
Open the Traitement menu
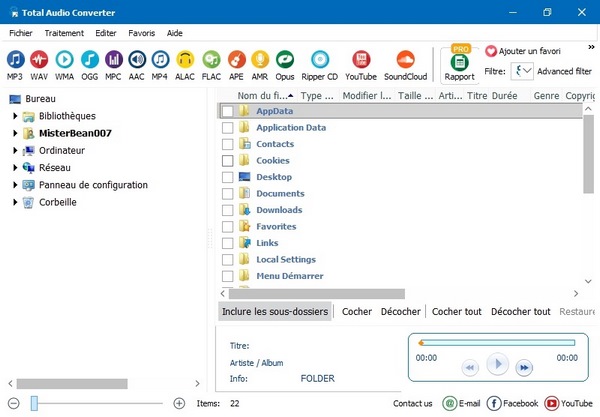(x=64, y=33)
